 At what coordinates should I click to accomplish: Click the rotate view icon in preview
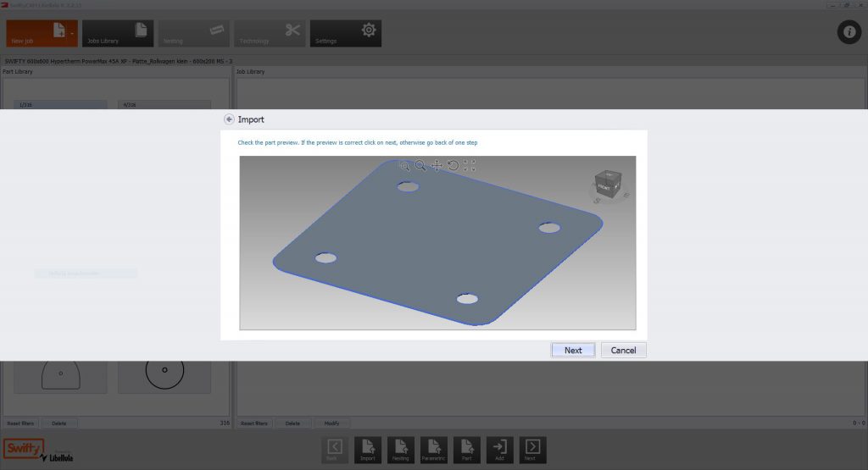tap(453, 166)
